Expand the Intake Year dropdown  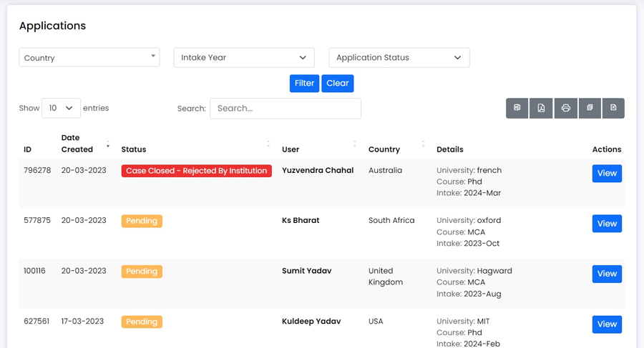coord(244,57)
